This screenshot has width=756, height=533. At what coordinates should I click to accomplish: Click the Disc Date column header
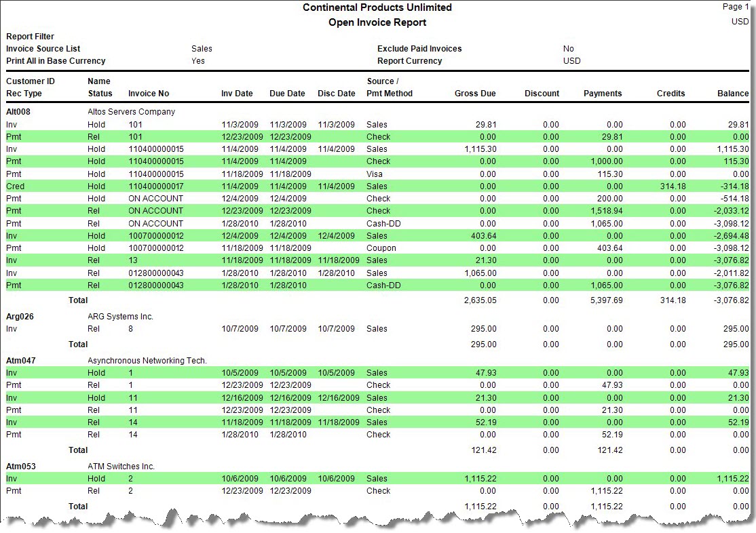(x=336, y=94)
